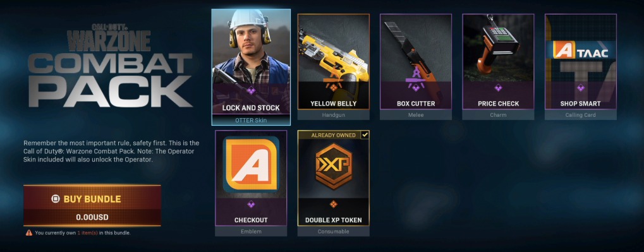Screen dimensions: 644x252
Task: Select the Double XP Token consumable
Action: coord(333,183)
